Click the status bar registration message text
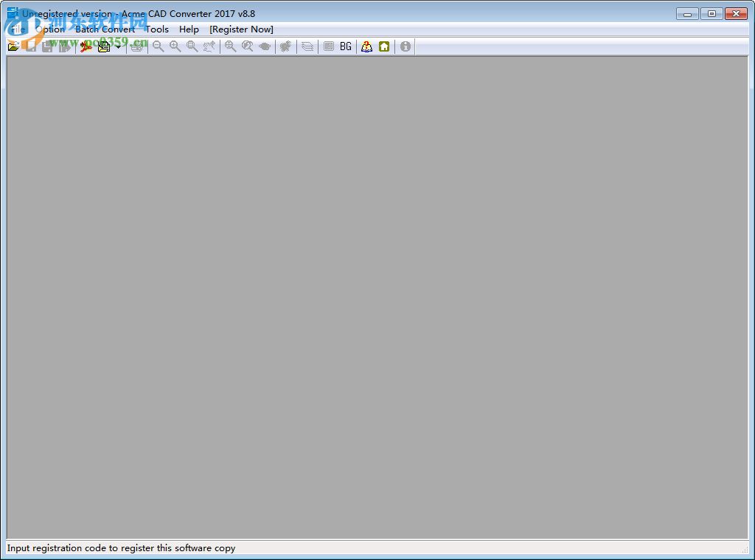This screenshot has height=560, width=755. pos(122,548)
